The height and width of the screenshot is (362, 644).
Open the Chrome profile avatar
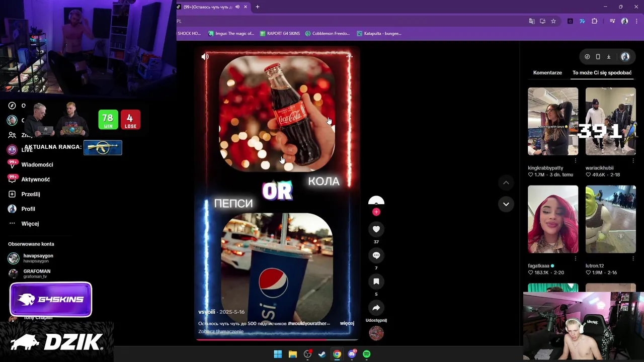pos(624,21)
